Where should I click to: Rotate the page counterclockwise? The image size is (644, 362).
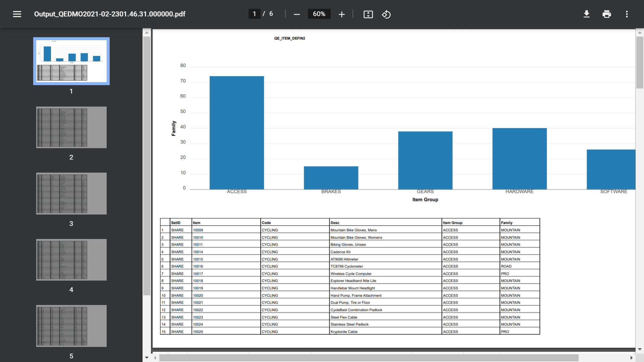[386, 14]
